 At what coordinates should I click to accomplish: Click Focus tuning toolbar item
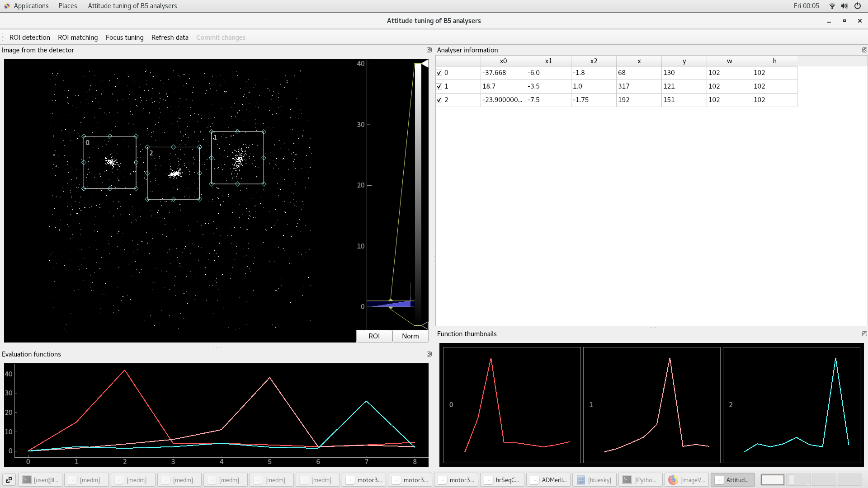click(x=124, y=38)
